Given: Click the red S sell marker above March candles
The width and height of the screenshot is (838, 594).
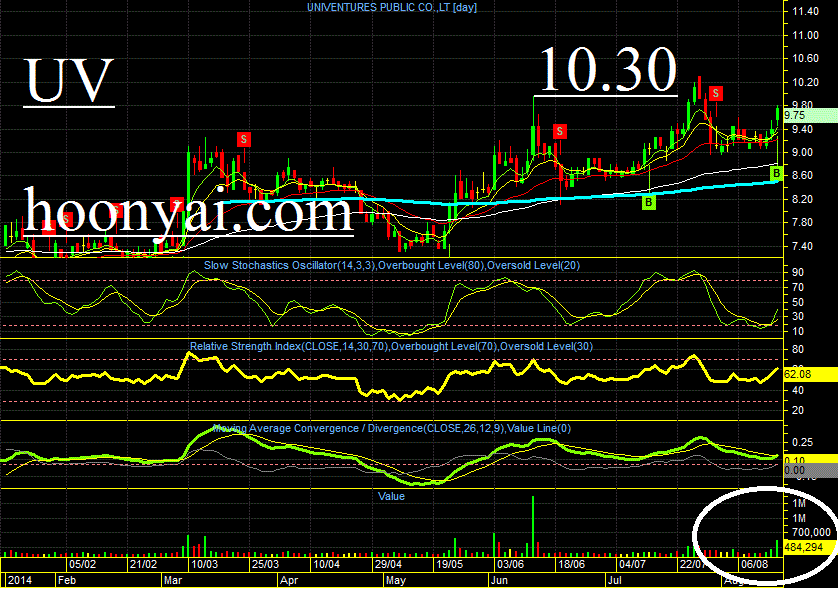Looking at the screenshot, I should click(x=244, y=140).
